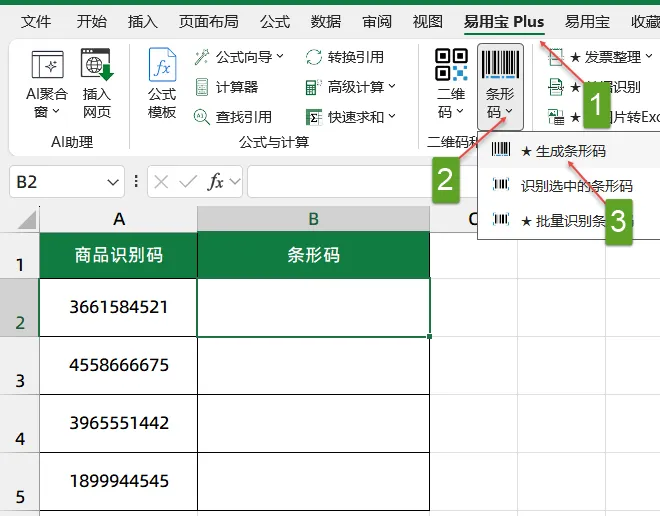Open the 计算器 tool

pos(226,87)
